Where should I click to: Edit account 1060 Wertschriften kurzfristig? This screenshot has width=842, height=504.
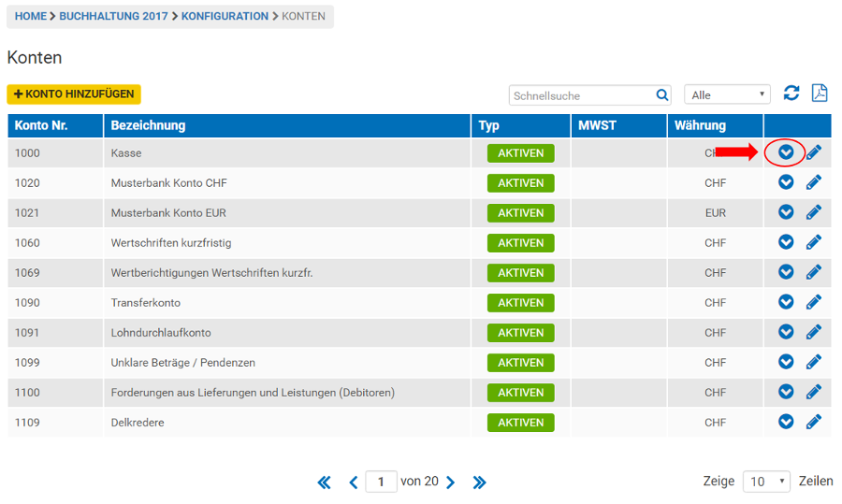814,242
